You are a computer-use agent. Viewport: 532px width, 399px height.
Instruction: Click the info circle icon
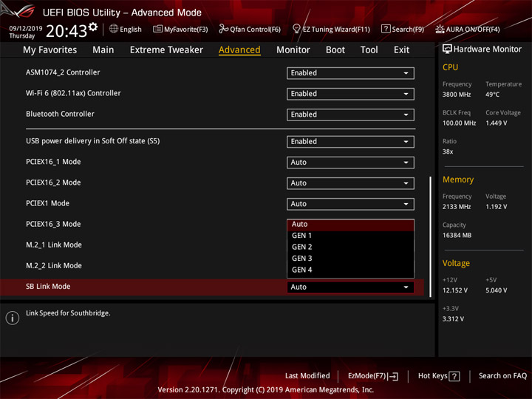[x=13, y=318]
